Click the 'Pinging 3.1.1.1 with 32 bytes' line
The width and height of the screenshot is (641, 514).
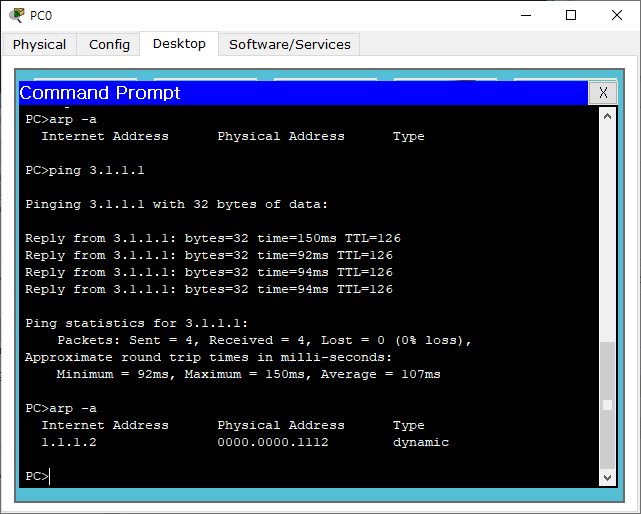point(177,204)
